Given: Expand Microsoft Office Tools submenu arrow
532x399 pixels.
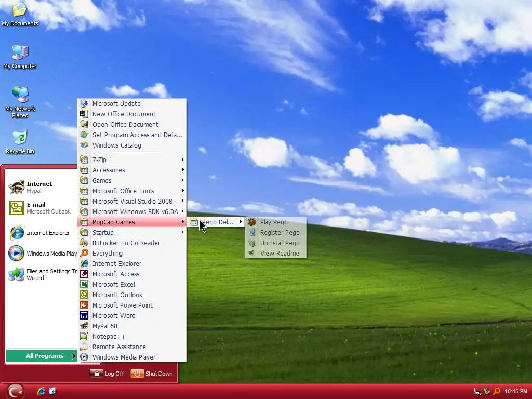Looking at the screenshot, I should 182,191.
